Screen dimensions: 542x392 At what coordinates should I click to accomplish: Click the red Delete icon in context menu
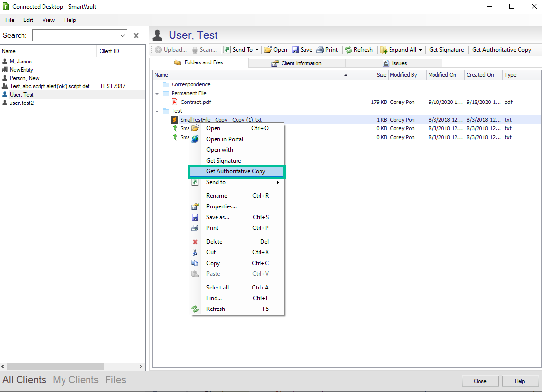pyautogui.click(x=195, y=242)
